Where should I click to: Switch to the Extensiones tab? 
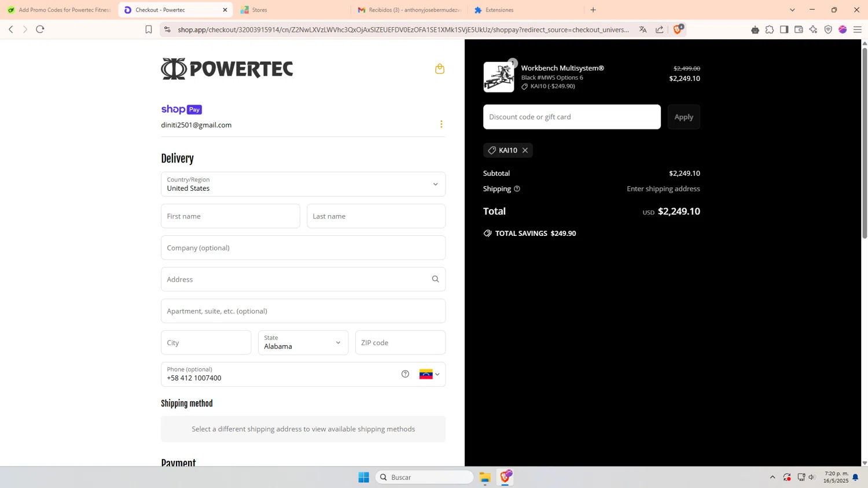[x=525, y=10]
